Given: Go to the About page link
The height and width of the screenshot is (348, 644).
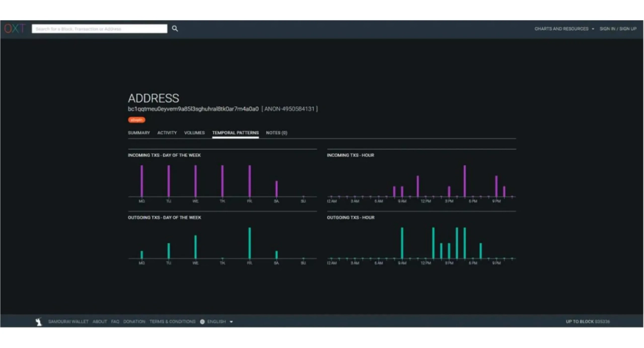Looking at the screenshot, I should (100, 322).
